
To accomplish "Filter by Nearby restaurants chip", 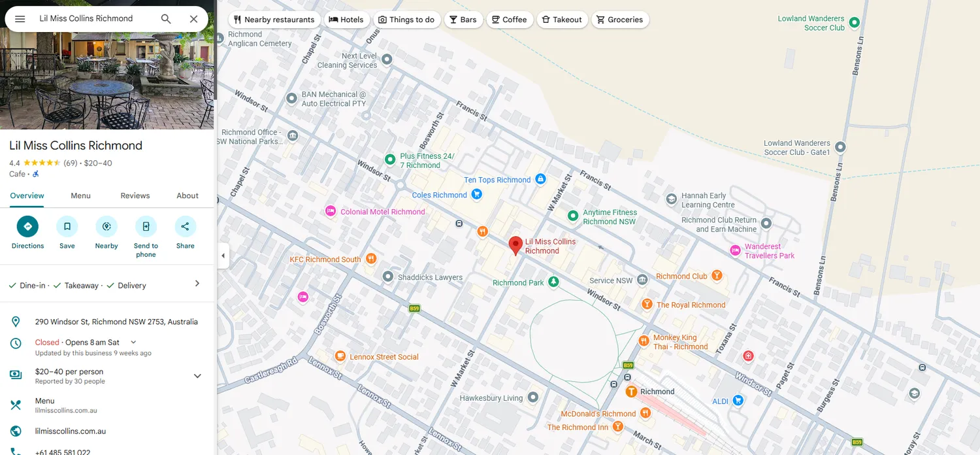I will (274, 20).
